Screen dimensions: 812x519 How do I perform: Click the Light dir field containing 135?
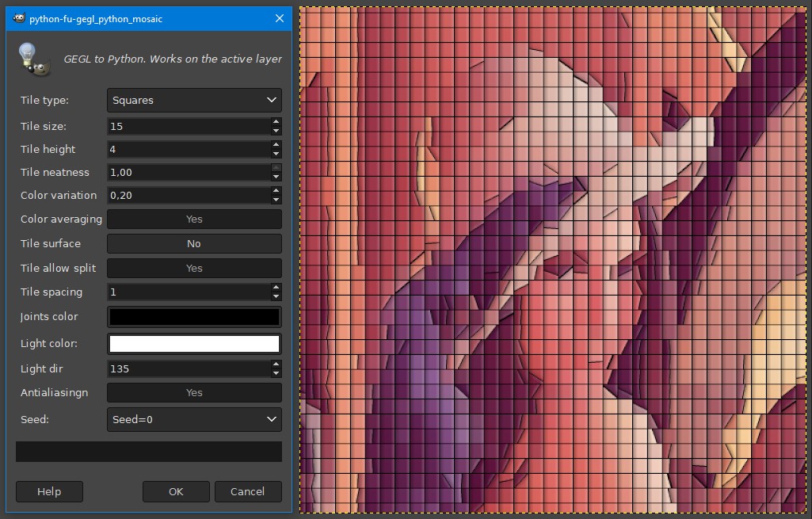(189, 368)
